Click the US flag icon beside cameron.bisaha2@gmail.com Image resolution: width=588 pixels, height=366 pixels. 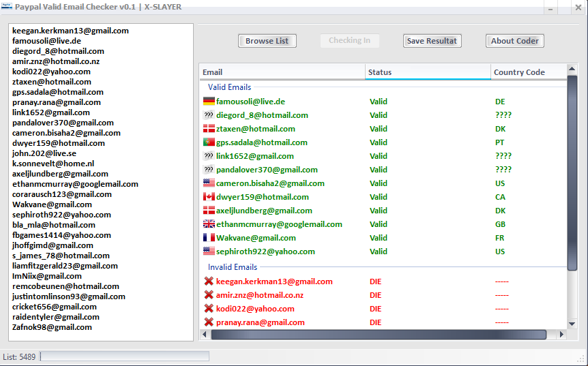pos(209,183)
